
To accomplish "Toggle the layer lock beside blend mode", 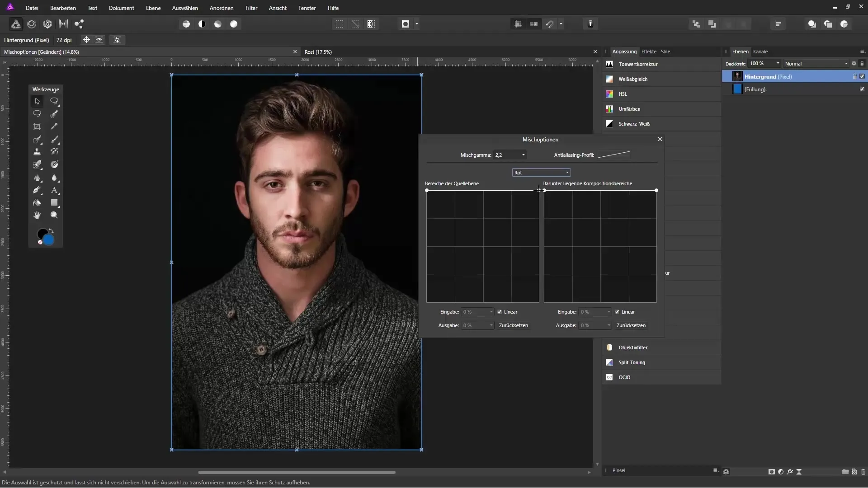I will [862, 64].
